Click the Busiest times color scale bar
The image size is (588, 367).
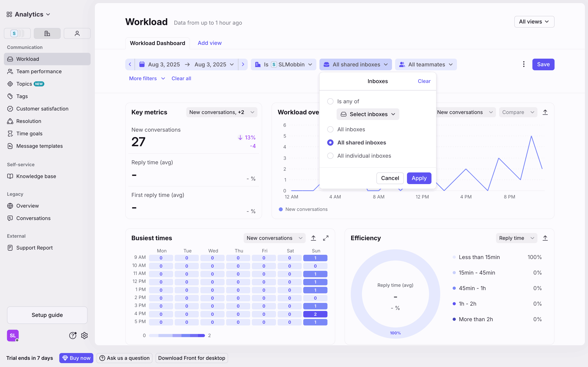(177, 336)
